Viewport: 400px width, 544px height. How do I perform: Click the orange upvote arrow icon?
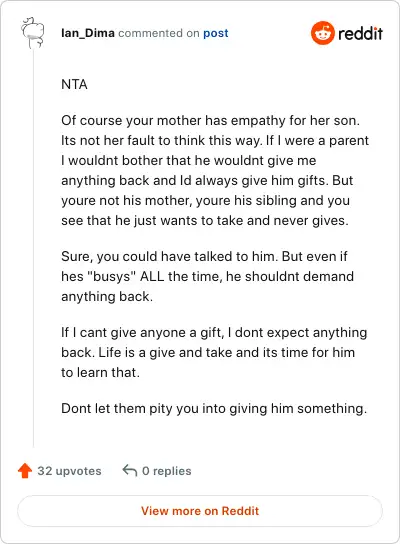click(x=25, y=471)
